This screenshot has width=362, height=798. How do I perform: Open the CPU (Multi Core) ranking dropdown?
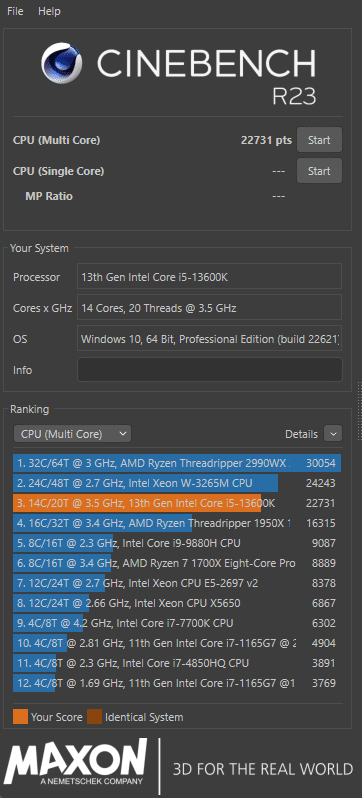pyautogui.click(x=72, y=434)
